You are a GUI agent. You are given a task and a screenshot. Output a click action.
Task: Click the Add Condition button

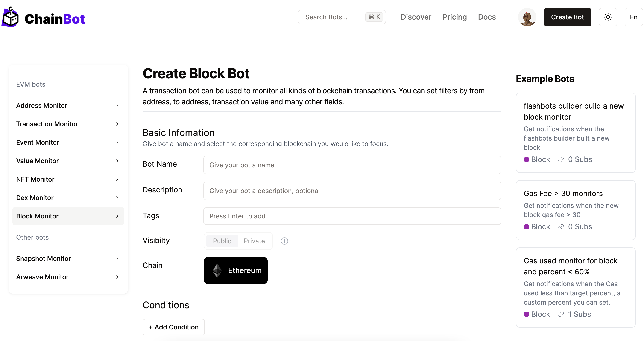173,327
